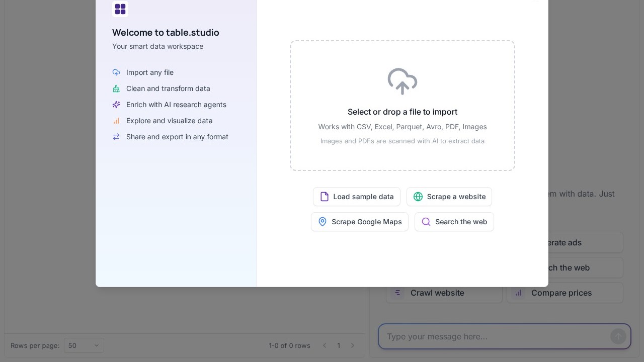The image size is (644, 362).
Task: Click the Explore and visualize chart icon
Action: (116, 121)
